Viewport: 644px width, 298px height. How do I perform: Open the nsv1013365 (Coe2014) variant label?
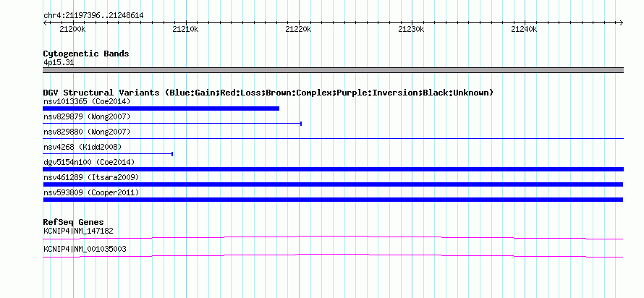click(x=87, y=101)
